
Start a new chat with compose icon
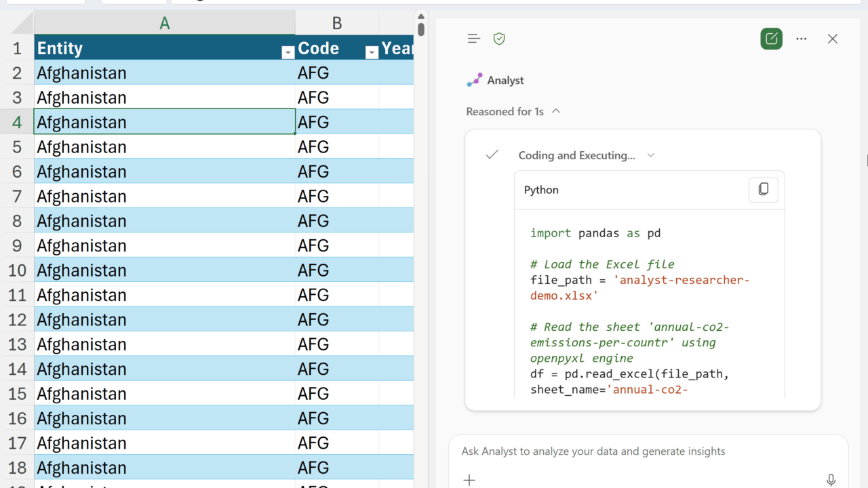click(771, 39)
